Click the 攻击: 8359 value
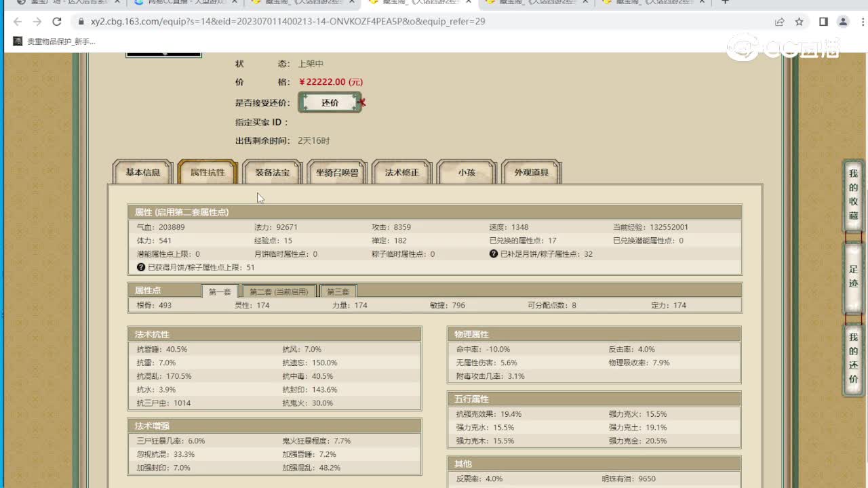 (391, 227)
